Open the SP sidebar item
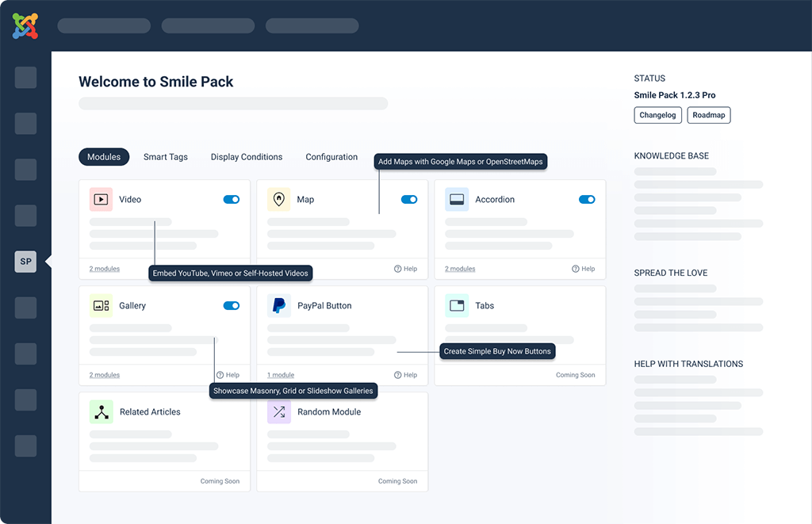 click(x=25, y=262)
